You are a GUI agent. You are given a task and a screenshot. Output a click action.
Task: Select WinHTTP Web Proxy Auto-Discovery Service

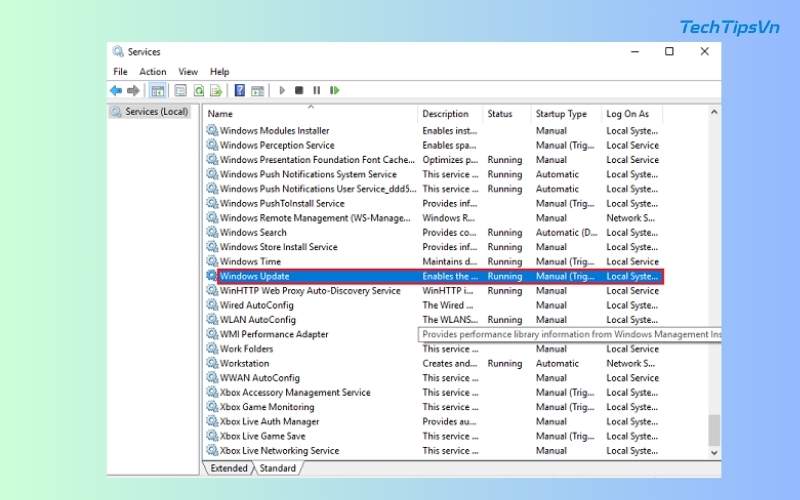[434, 290]
